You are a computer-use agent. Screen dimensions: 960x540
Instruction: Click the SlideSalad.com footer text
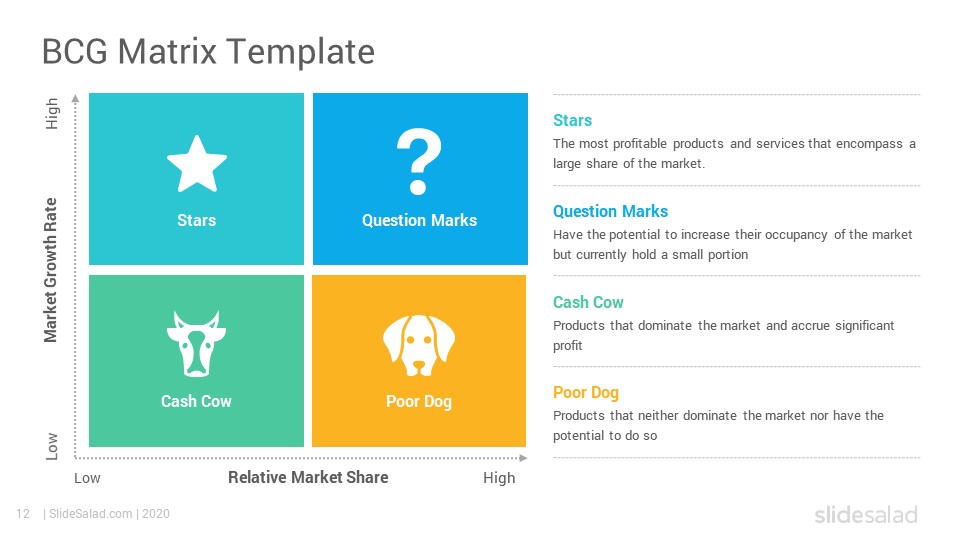[x=91, y=514]
